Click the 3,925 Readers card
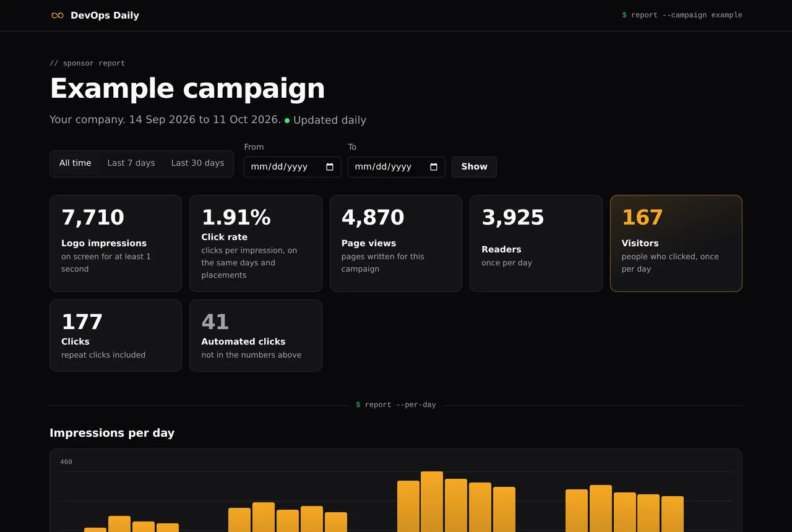Screen dimensions: 792x532 click(536, 243)
